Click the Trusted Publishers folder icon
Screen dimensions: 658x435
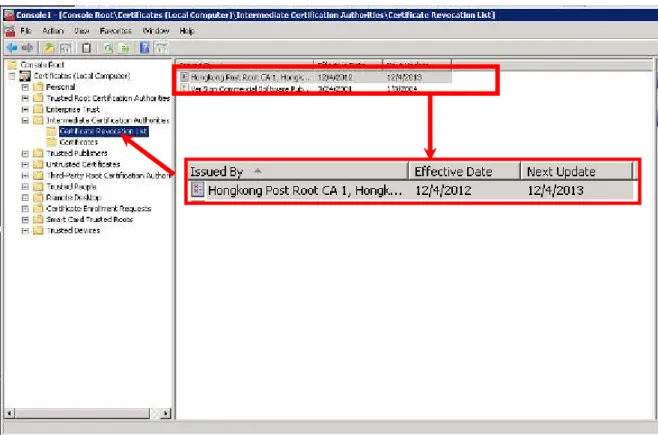38,153
